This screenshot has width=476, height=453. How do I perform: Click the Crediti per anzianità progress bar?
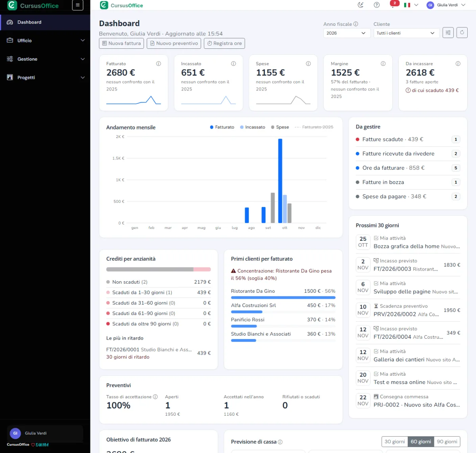159,269
